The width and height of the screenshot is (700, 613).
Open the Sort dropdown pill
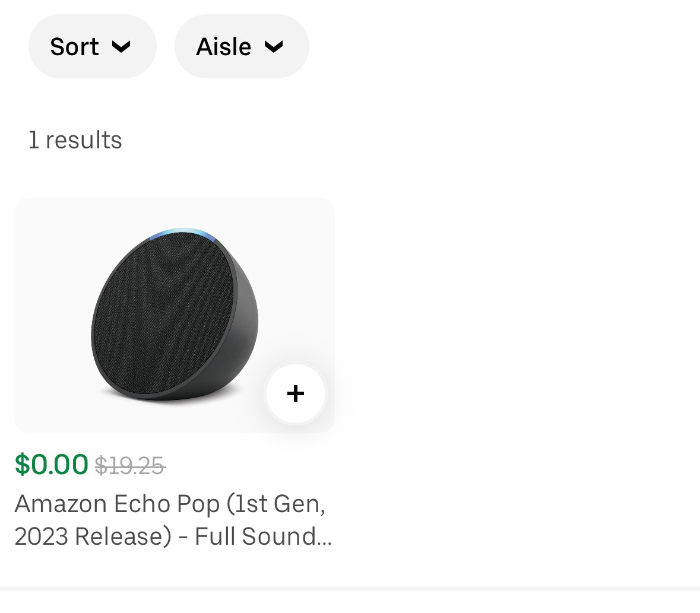pyautogui.click(x=93, y=46)
